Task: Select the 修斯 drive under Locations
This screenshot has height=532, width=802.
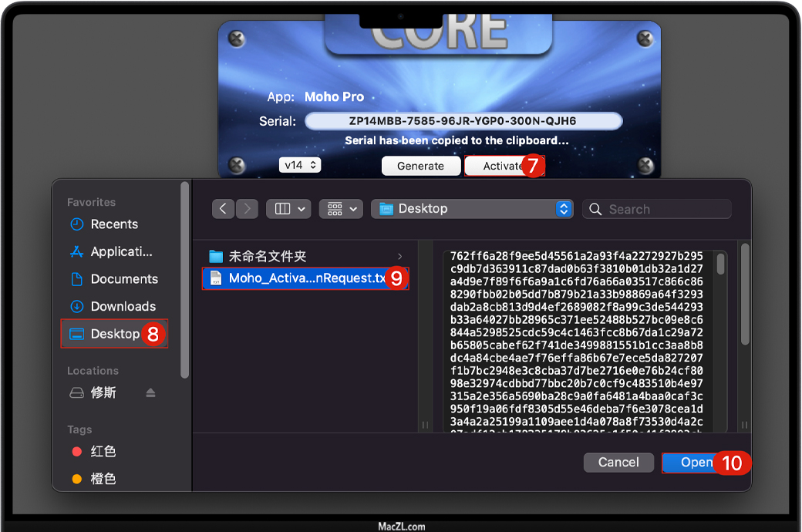Action: point(103,392)
